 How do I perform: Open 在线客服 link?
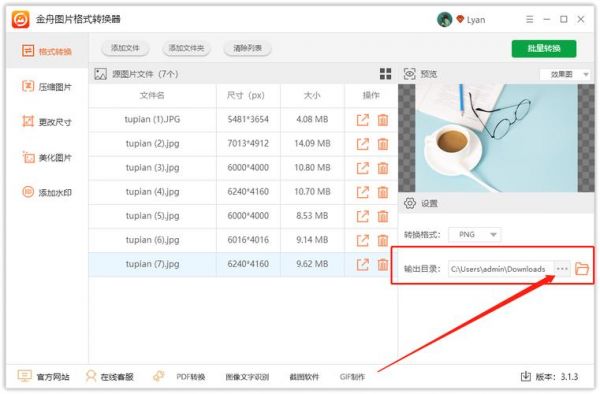coord(110,377)
